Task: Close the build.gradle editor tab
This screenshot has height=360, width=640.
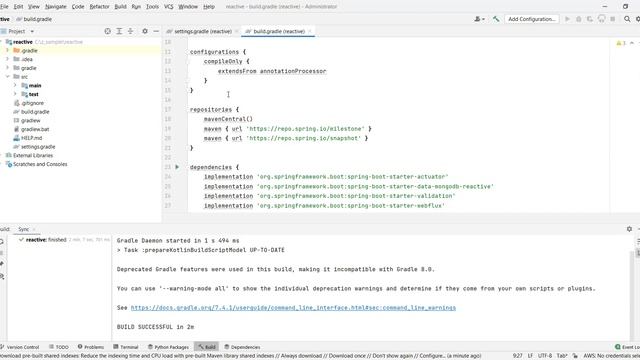Action: [x=310, y=31]
